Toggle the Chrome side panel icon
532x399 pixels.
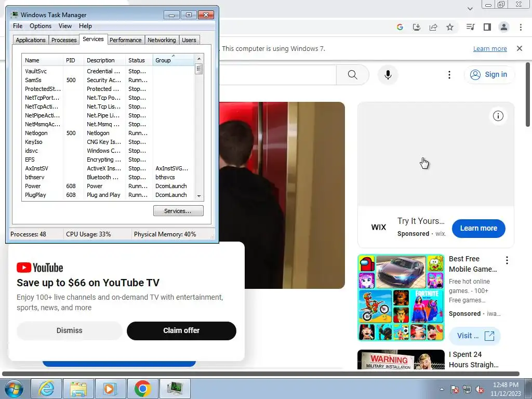(487, 27)
